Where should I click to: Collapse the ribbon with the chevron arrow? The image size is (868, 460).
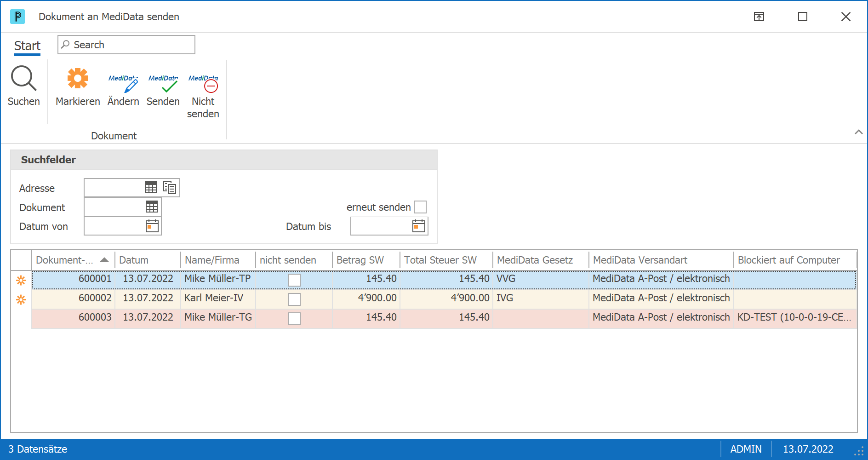pos(858,132)
